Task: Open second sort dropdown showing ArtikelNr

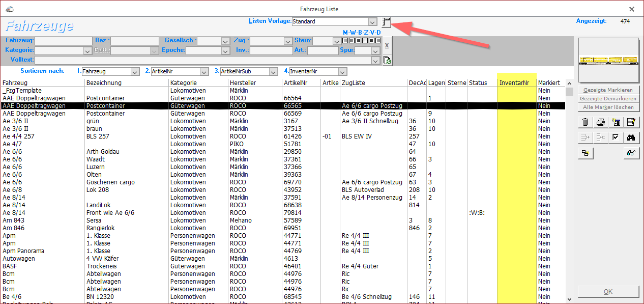Action: [204, 72]
